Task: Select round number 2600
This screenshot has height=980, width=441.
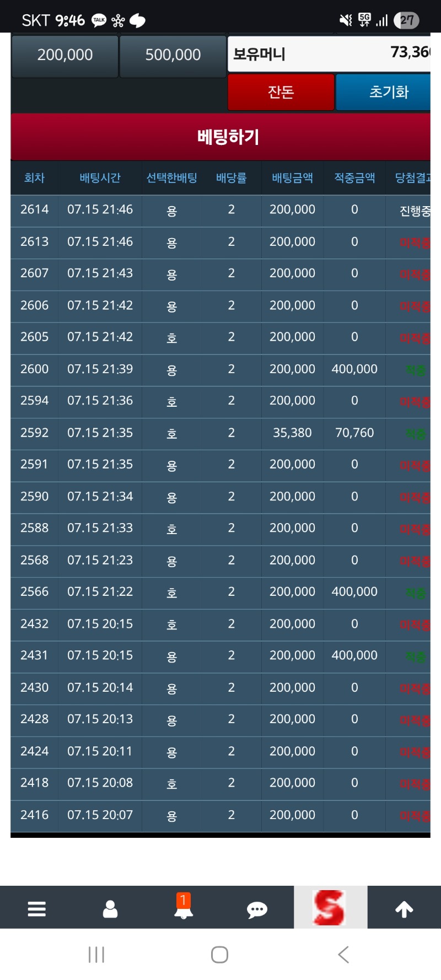Action: click(x=34, y=369)
